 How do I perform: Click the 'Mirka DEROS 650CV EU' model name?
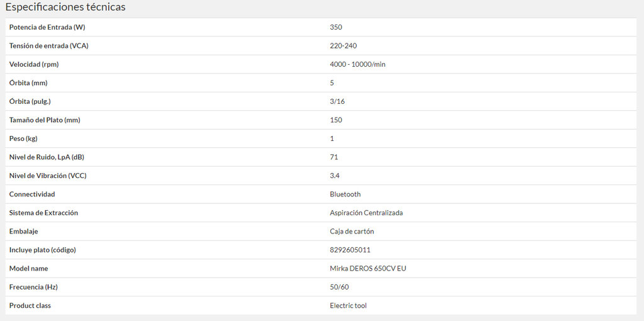pyautogui.click(x=368, y=269)
